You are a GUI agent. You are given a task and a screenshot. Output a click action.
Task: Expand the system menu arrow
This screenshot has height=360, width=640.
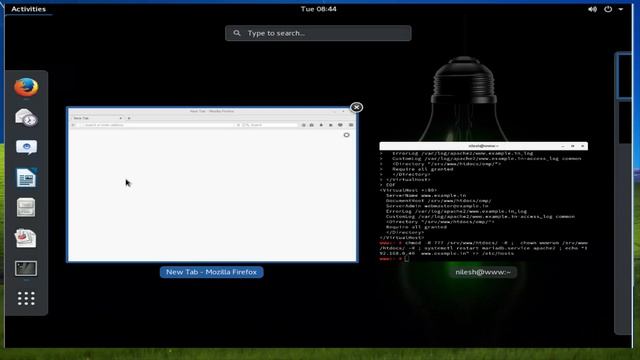(x=621, y=9)
